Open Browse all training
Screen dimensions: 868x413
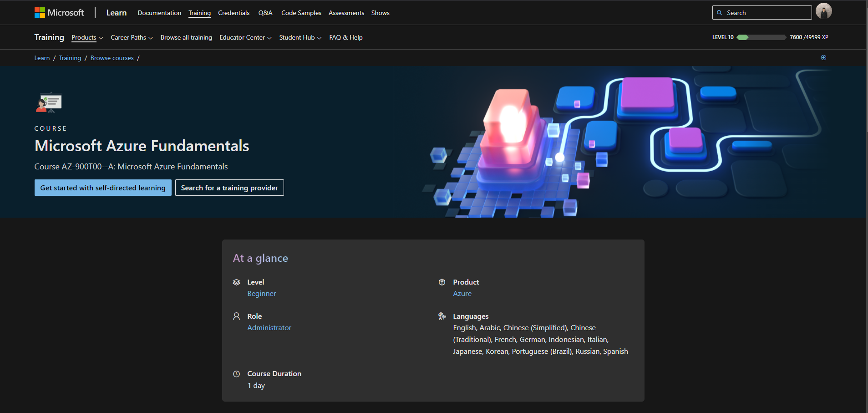(186, 37)
